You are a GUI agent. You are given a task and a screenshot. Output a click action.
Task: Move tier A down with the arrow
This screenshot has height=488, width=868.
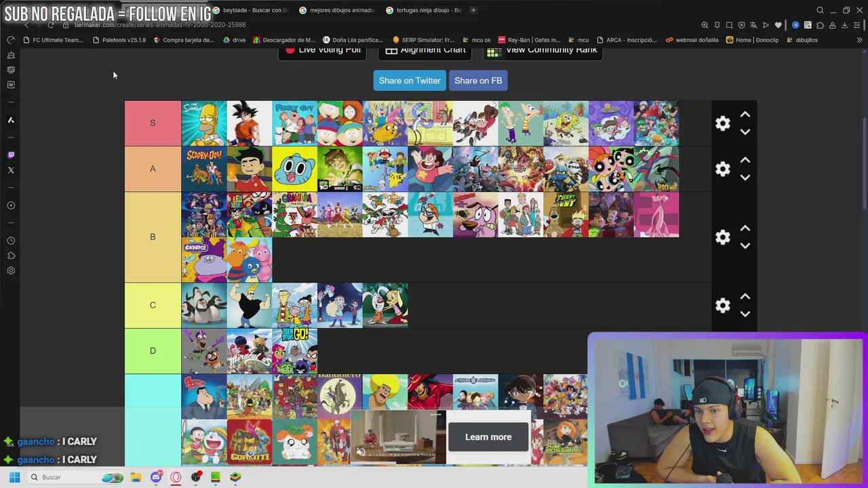[745, 178]
